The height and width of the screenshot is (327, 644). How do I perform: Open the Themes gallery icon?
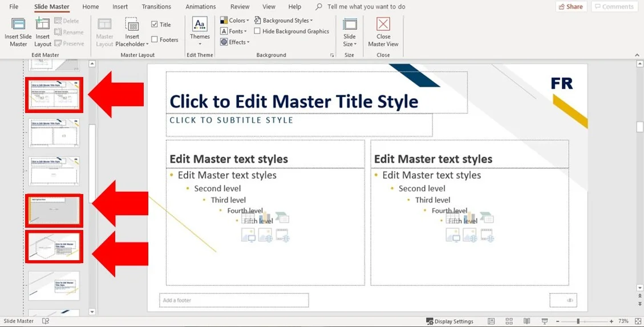coord(200,24)
